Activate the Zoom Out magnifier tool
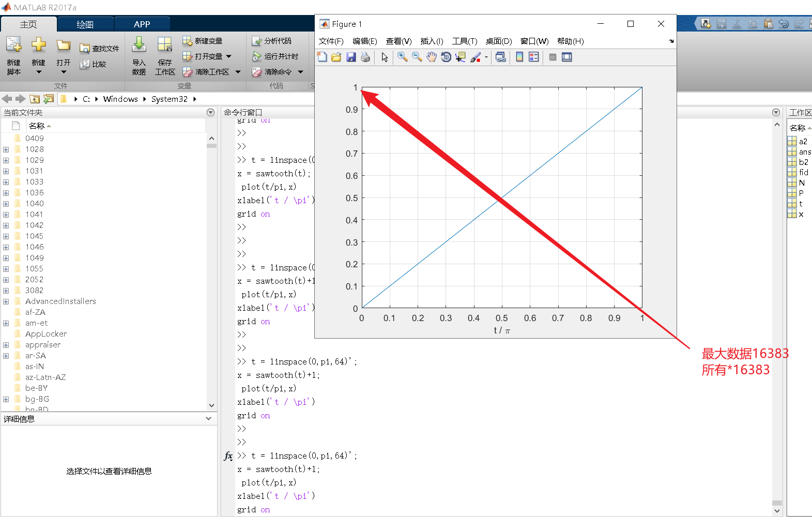The width and height of the screenshot is (812, 517). point(417,57)
